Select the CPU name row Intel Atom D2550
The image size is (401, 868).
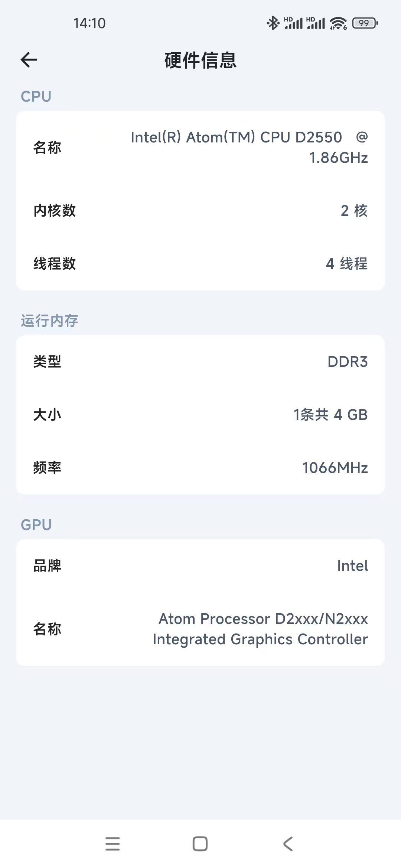coord(200,147)
